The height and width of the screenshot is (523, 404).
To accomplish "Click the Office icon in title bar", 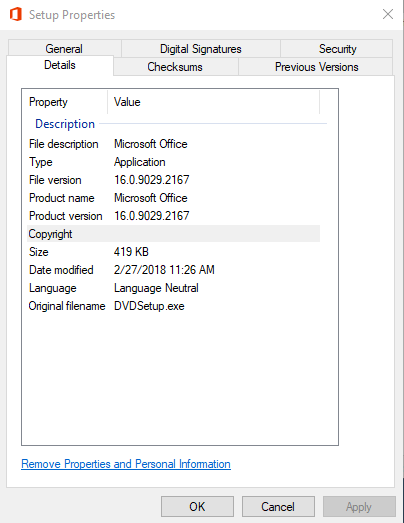I will pos(16,15).
